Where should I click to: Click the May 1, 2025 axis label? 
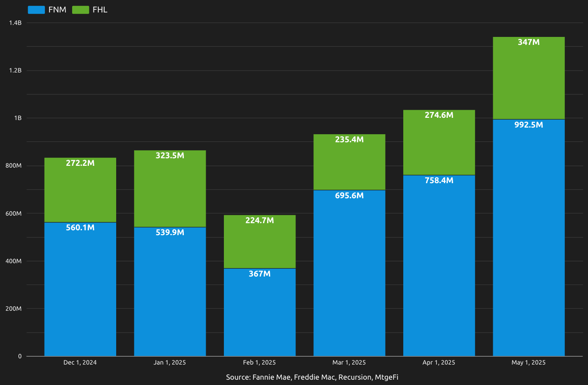[x=528, y=362]
